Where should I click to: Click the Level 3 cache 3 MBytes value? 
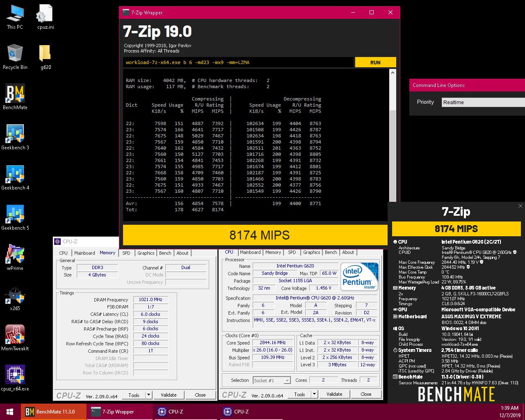click(x=337, y=365)
